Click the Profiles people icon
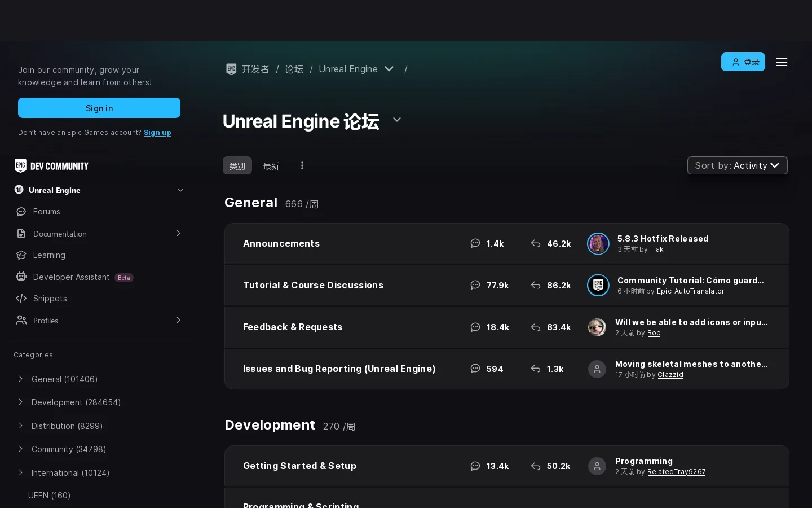 [21, 320]
